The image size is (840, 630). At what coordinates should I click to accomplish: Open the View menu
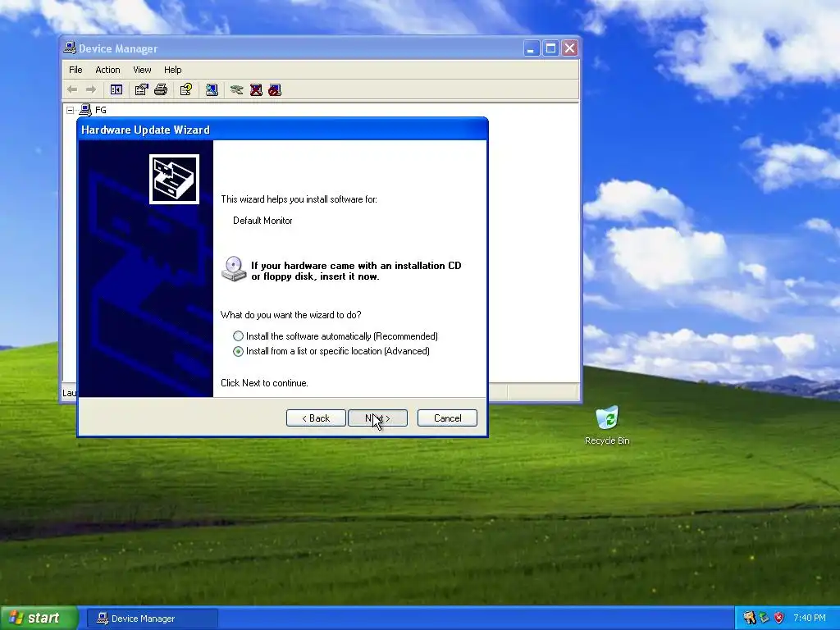pyautogui.click(x=142, y=70)
